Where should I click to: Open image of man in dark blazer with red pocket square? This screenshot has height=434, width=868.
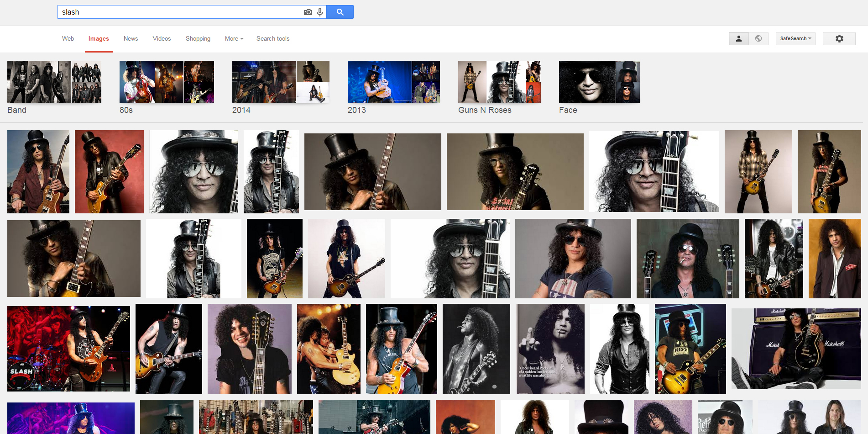click(835, 259)
